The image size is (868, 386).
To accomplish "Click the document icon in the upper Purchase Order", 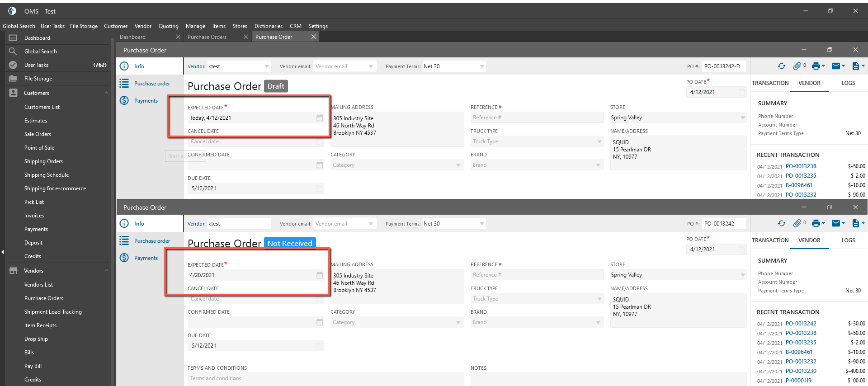I will point(855,66).
